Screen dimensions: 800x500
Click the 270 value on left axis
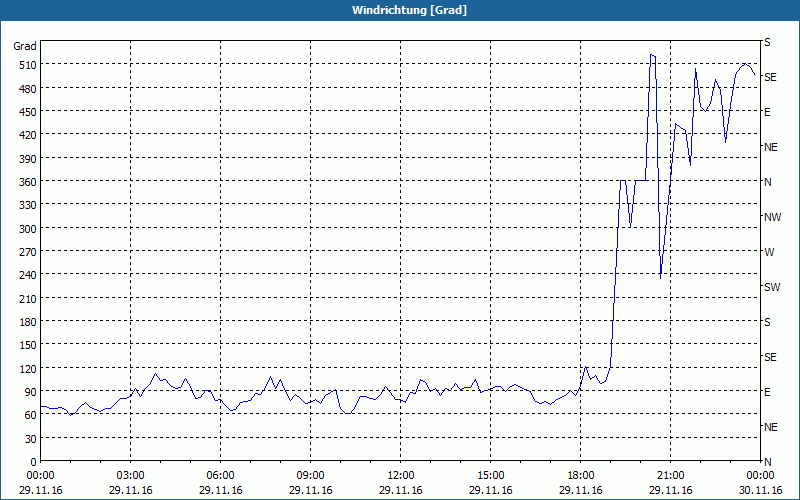[28, 252]
